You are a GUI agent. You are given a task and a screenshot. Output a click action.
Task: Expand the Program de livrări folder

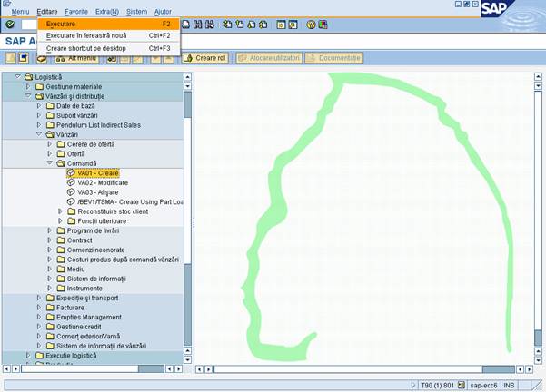click(49, 230)
